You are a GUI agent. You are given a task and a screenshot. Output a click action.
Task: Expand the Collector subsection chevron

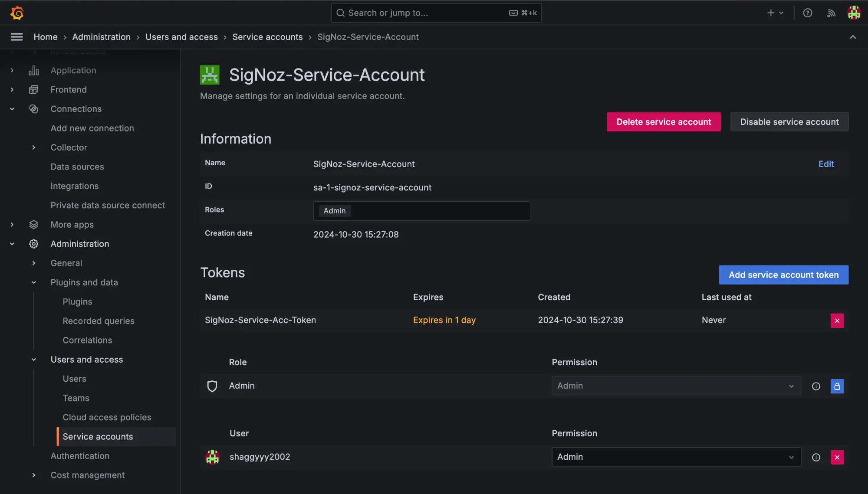(34, 147)
